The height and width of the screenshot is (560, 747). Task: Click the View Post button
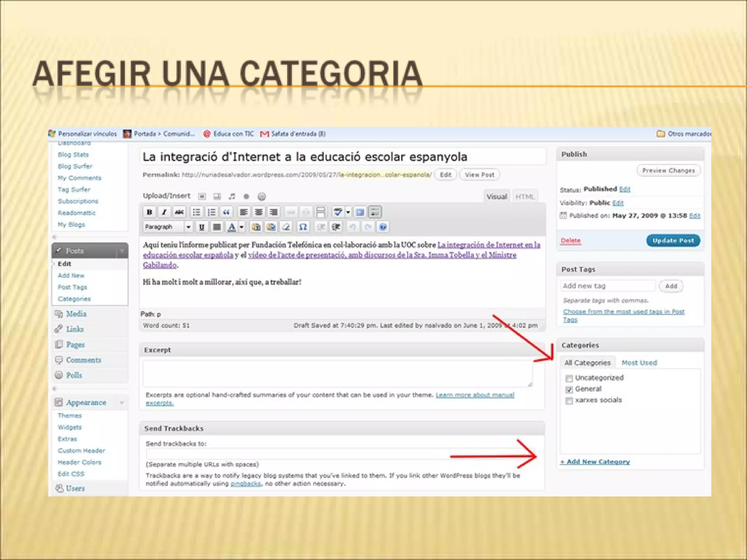[x=479, y=175]
